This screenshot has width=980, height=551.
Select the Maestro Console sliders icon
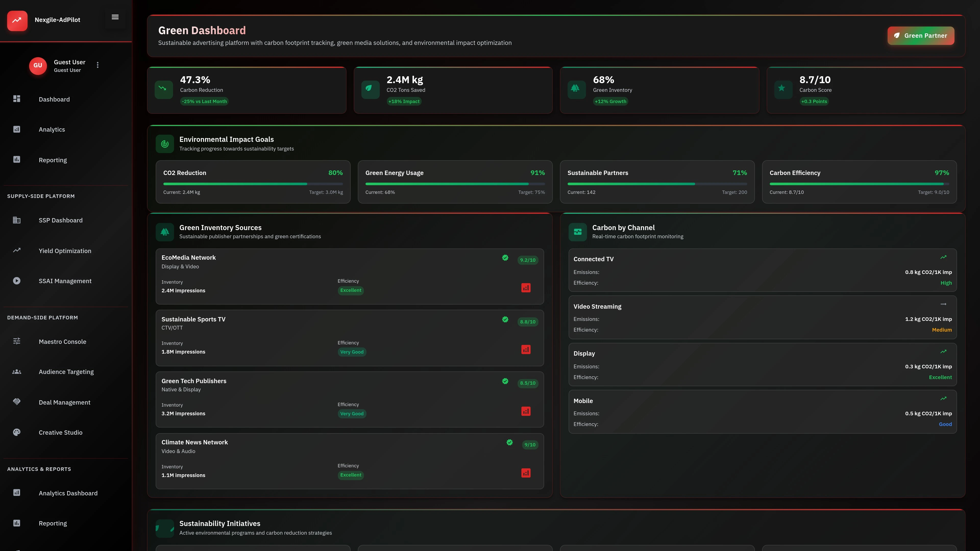click(17, 341)
